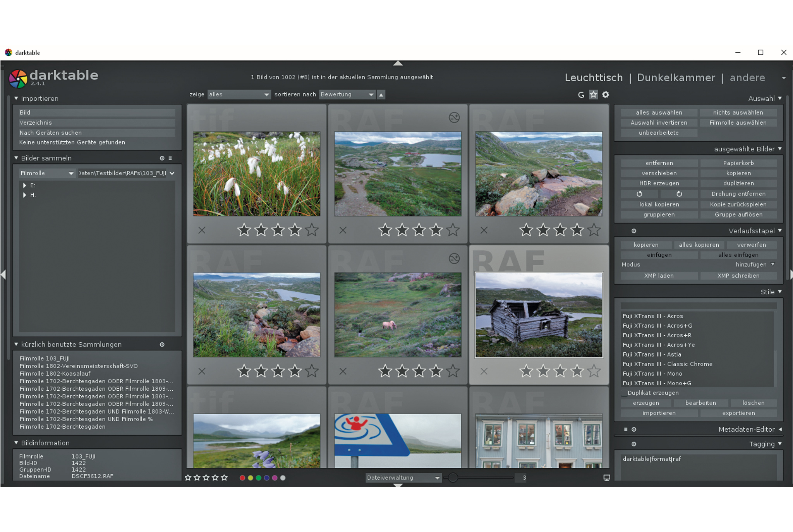Reject the first image with its X icon

click(202, 230)
